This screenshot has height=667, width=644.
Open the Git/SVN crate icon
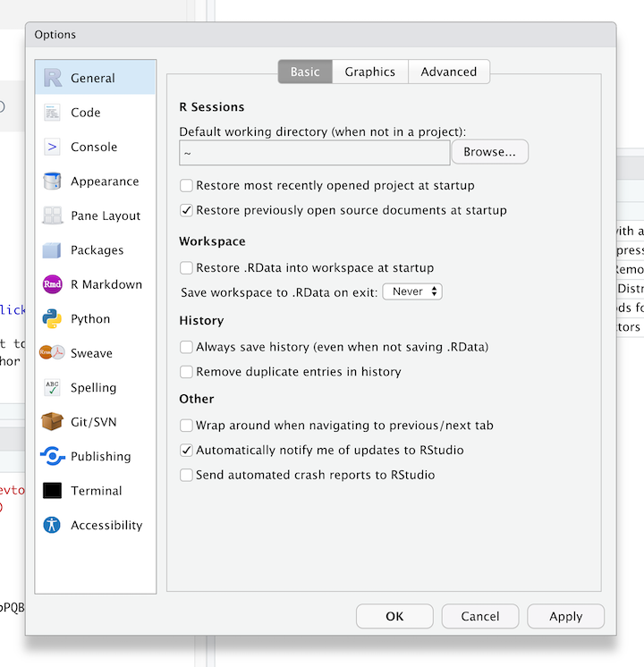click(53, 422)
